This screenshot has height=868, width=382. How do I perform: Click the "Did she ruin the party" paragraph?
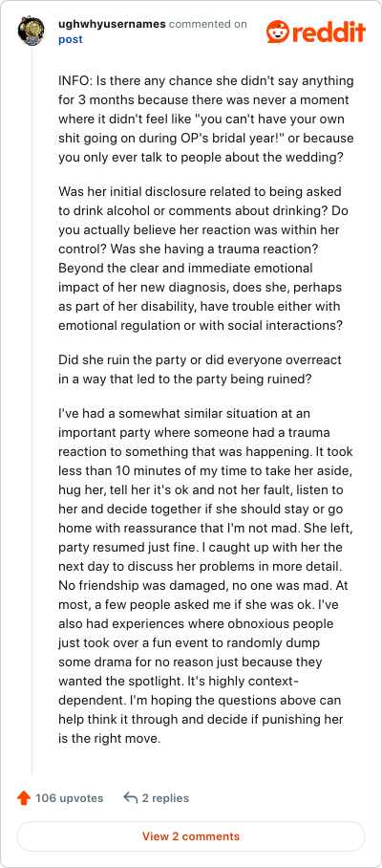point(201,368)
